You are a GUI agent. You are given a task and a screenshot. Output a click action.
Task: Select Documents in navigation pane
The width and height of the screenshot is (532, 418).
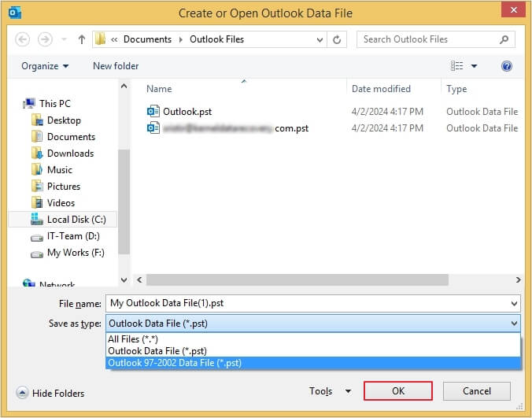pos(71,137)
